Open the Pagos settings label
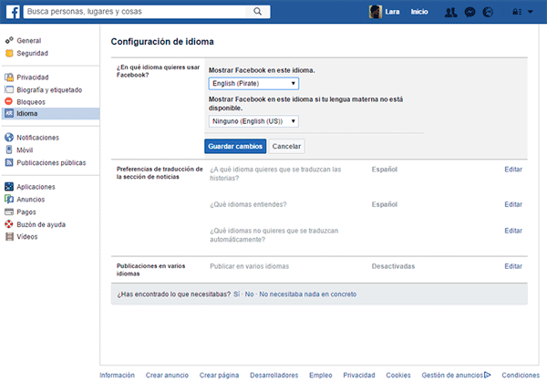This screenshot has width=547, height=392. (x=26, y=211)
